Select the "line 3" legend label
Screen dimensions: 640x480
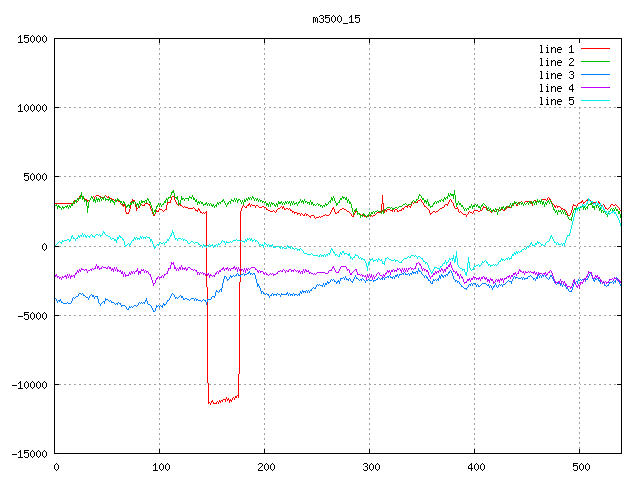[557, 75]
